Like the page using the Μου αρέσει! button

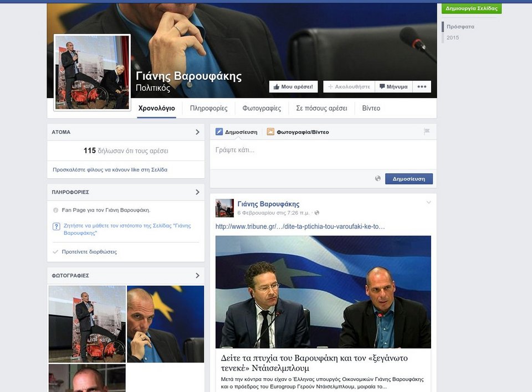[x=293, y=86]
